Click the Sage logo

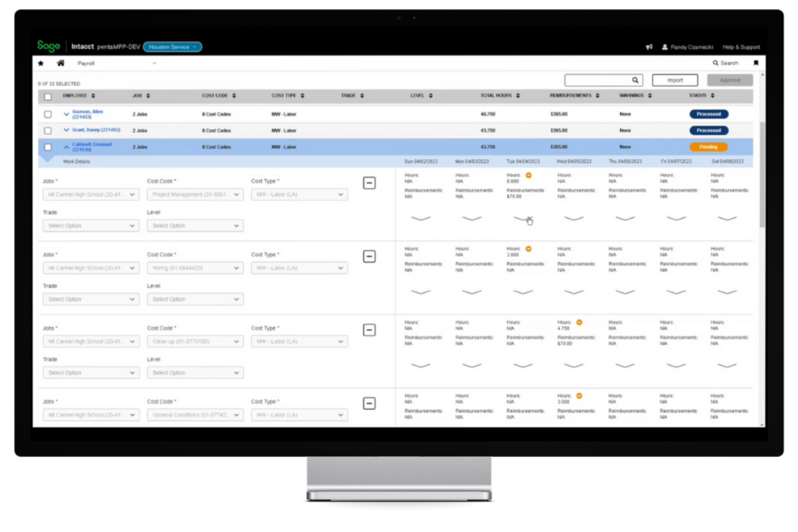pos(47,47)
